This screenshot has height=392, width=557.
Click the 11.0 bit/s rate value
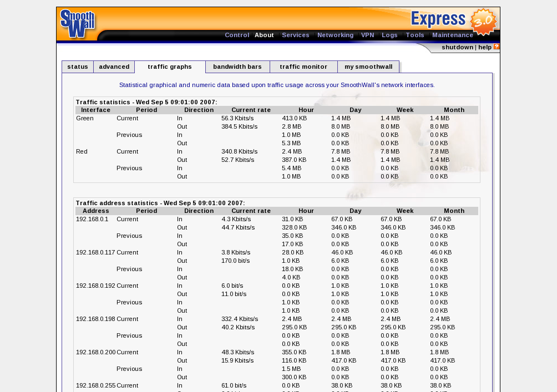(234, 294)
